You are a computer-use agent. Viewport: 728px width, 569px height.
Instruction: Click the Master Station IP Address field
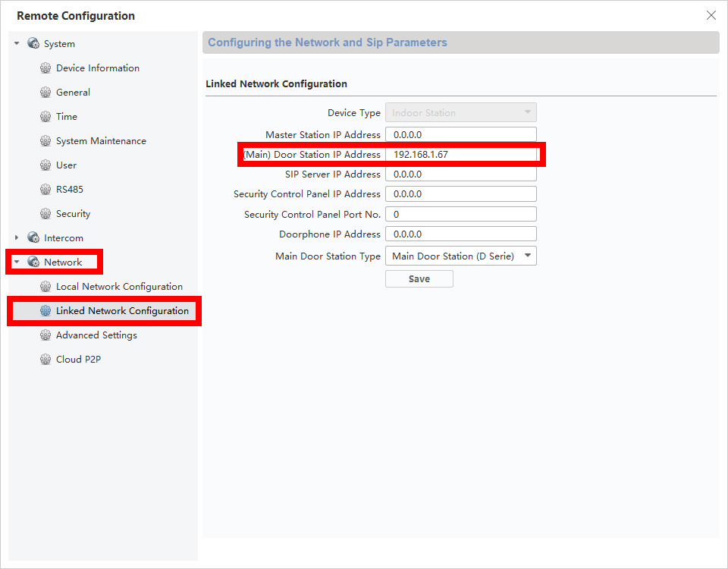pos(460,134)
